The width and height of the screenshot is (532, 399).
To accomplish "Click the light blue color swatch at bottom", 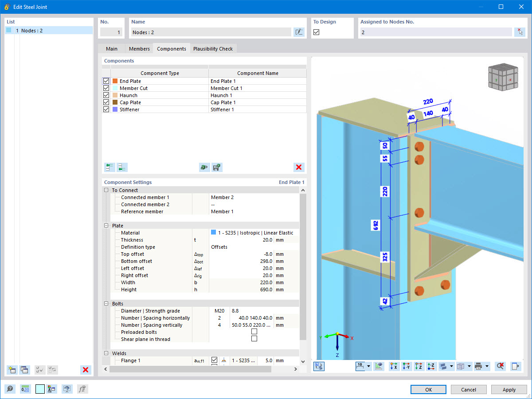I will [x=40, y=389].
